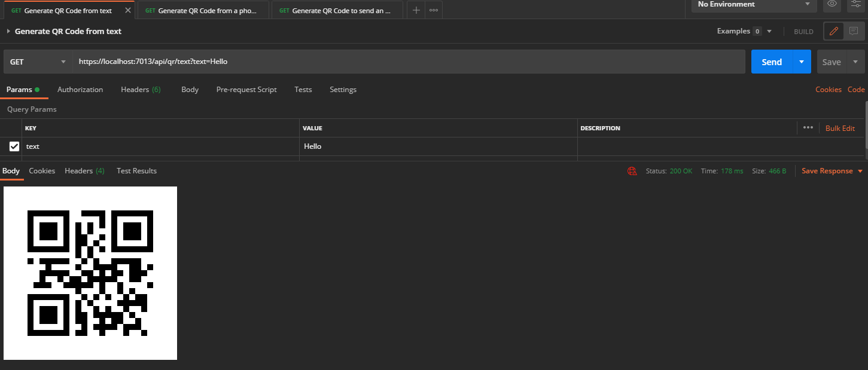
Task: Open the GET method dropdown
Action: pos(38,62)
